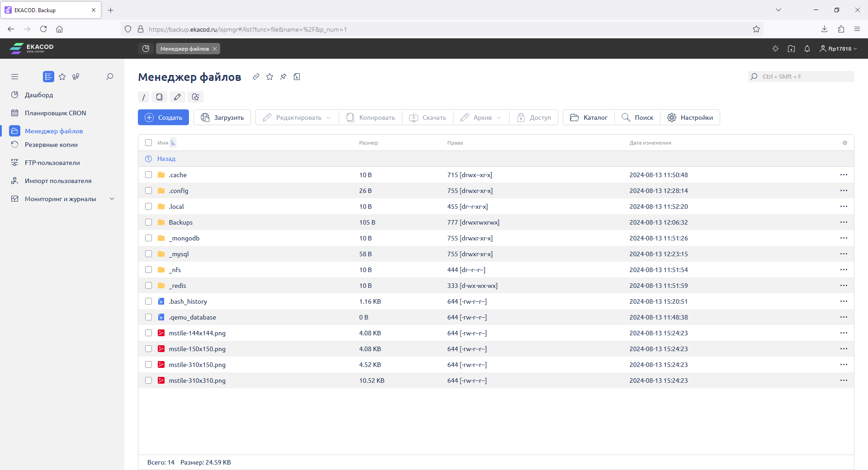Click the chain link icon beside the title
The width and height of the screenshot is (868, 470).
(x=256, y=77)
